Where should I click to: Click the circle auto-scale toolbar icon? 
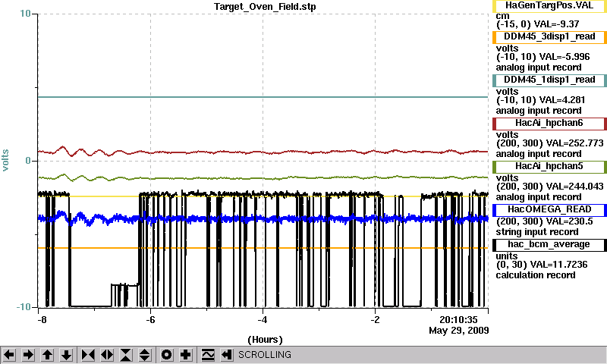coord(166,355)
